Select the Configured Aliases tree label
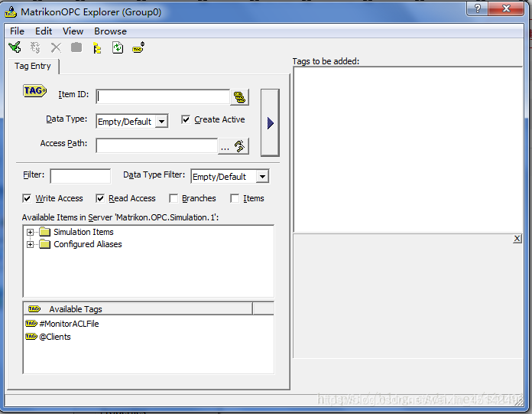This screenshot has height=414, width=532. point(88,244)
